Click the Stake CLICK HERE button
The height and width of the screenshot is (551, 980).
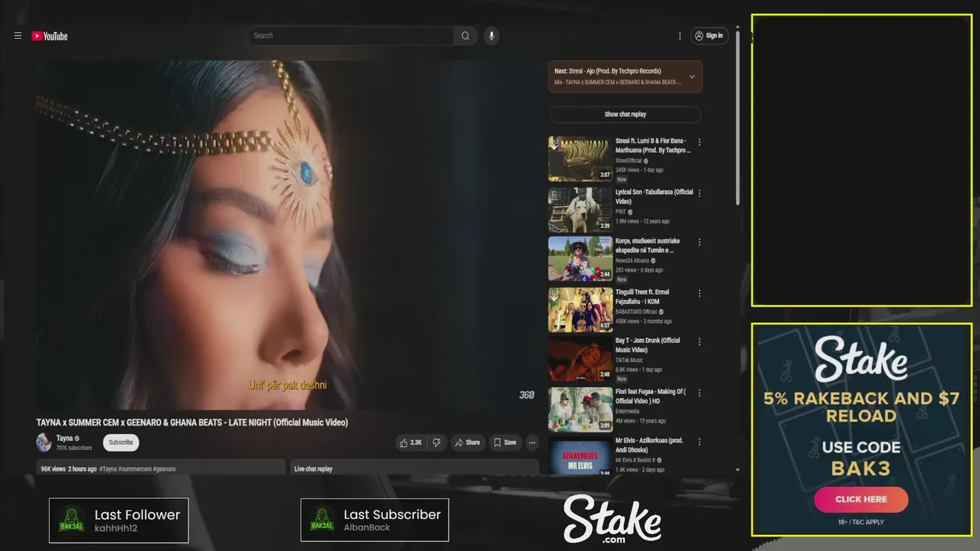[861, 499]
